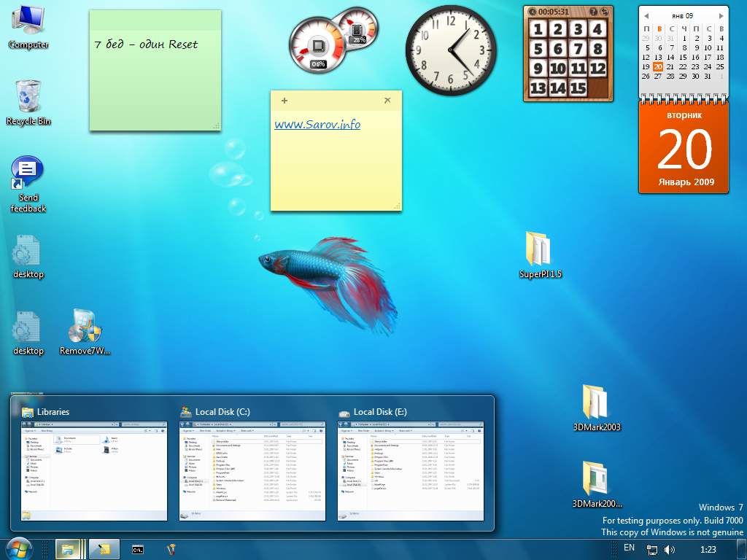Click the Start orb button

coord(19,548)
